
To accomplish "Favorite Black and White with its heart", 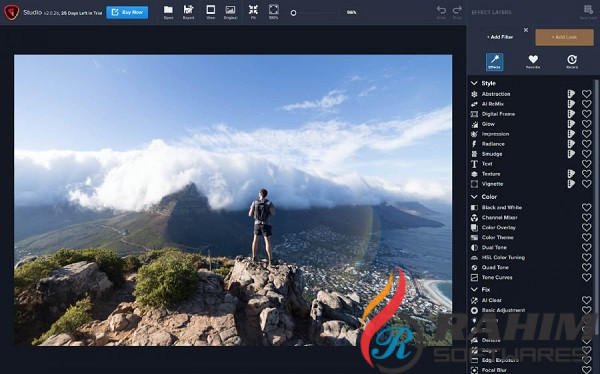I will pos(587,207).
